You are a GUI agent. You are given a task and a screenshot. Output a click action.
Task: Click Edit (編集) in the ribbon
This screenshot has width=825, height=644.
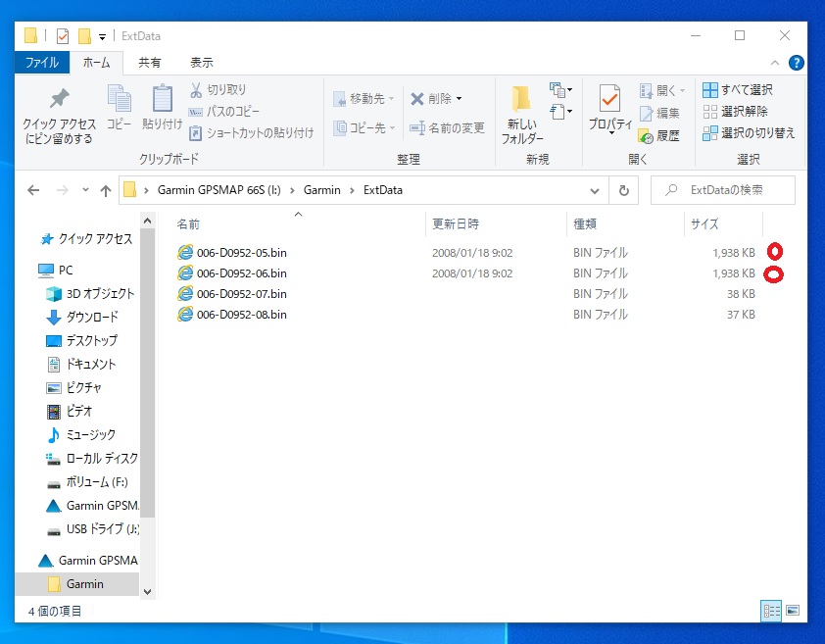[x=659, y=113]
